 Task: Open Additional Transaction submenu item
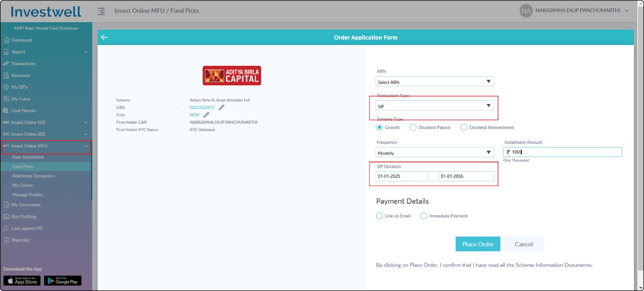[34, 176]
